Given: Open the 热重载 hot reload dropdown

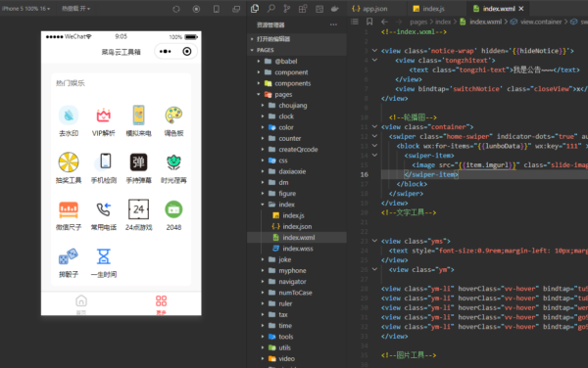Looking at the screenshot, I should click(75, 8).
